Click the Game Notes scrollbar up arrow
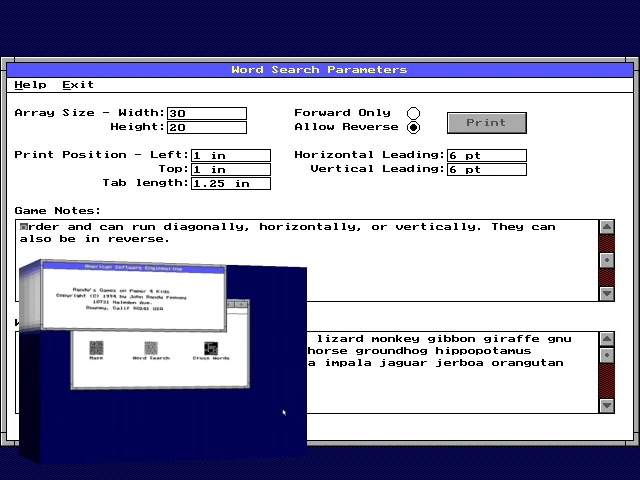Image resolution: width=640 pixels, height=480 pixels. click(607, 227)
